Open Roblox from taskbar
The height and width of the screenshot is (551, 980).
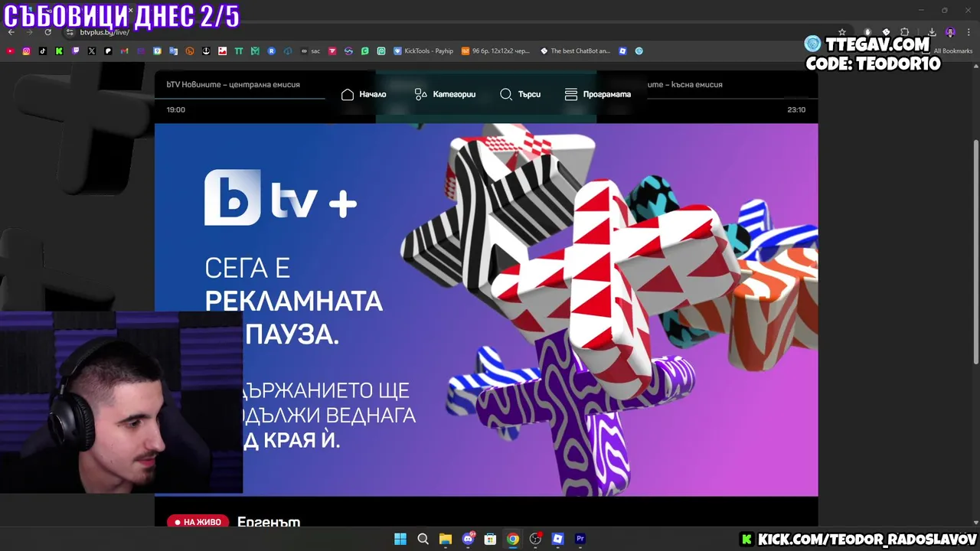(x=557, y=539)
